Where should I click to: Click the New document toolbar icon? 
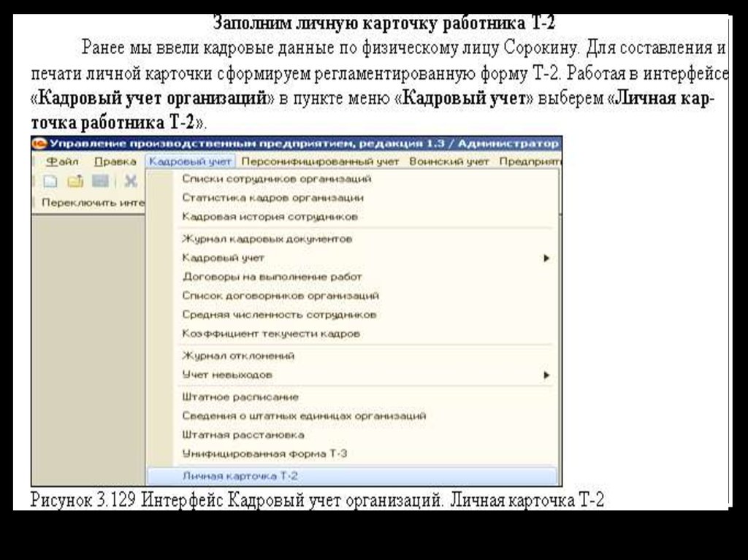pos(50,181)
